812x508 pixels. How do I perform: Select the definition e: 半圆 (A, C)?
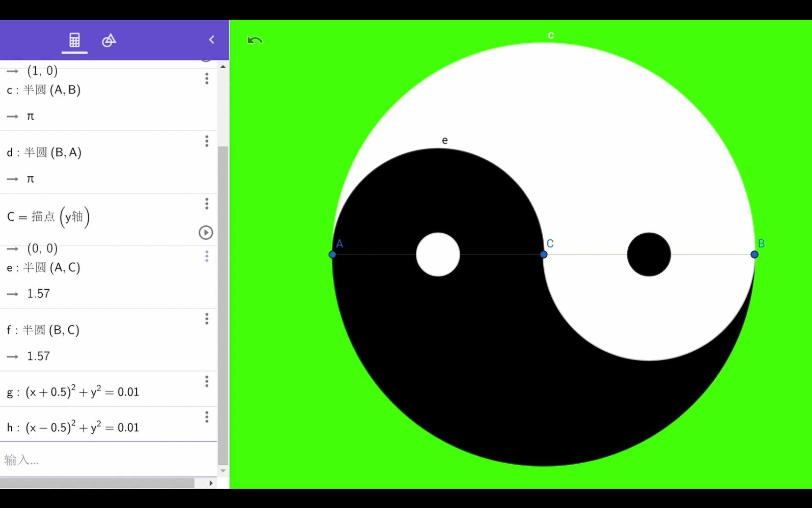[x=44, y=268]
